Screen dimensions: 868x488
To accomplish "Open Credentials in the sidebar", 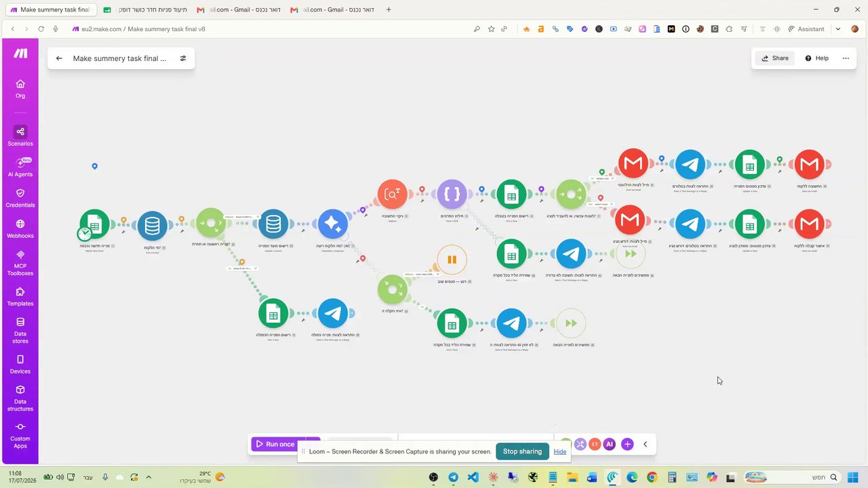I will point(20,198).
